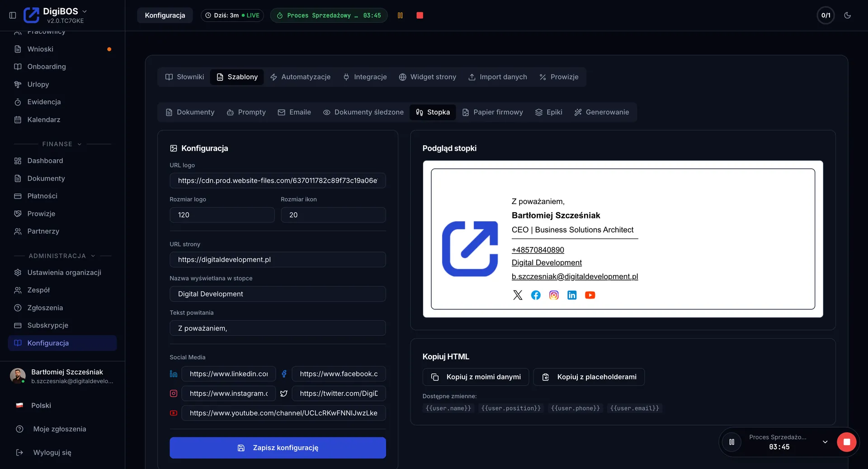Select the Szablony tab

tap(237, 77)
